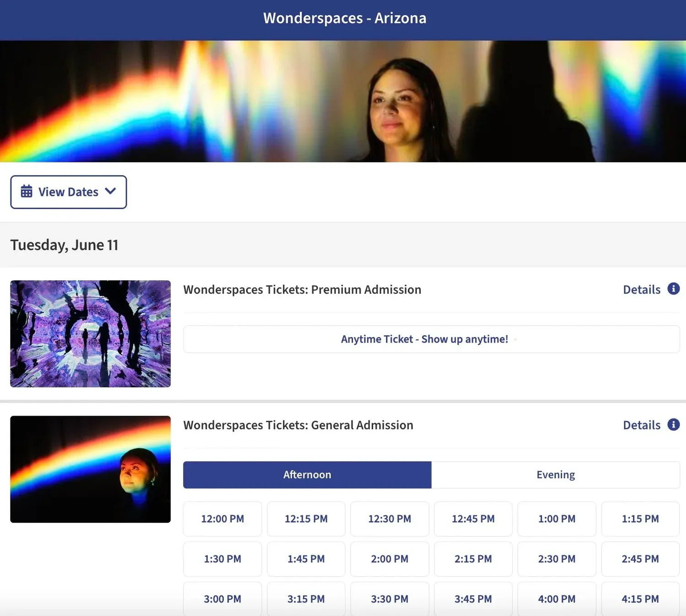This screenshot has height=616, width=686.
Task: Pick the 12:30 PM time slot
Action: [x=390, y=519]
